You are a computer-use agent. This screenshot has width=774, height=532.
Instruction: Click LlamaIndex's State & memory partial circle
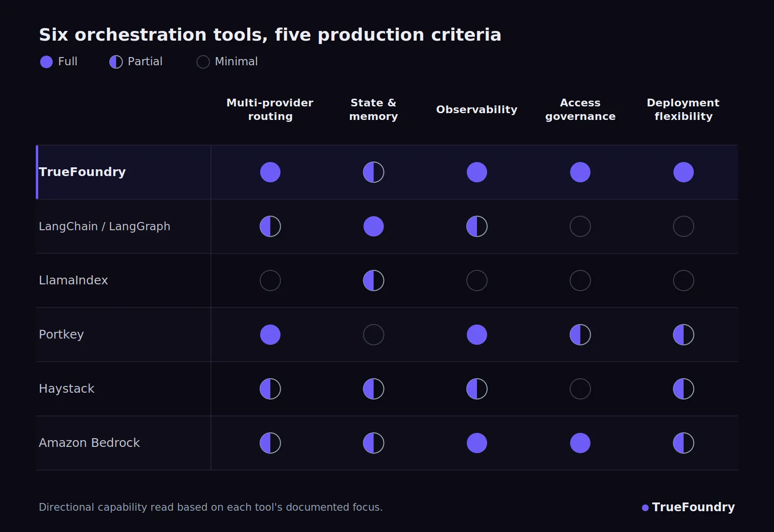pos(373,281)
